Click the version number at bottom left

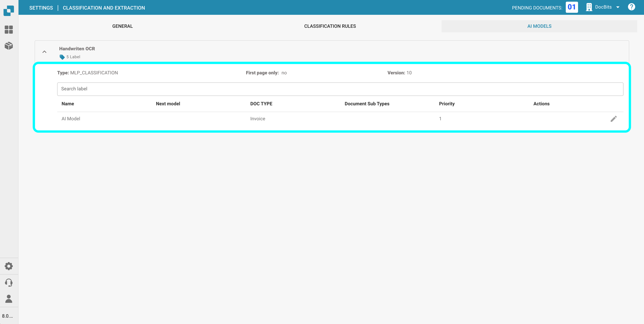click(8, 316)
